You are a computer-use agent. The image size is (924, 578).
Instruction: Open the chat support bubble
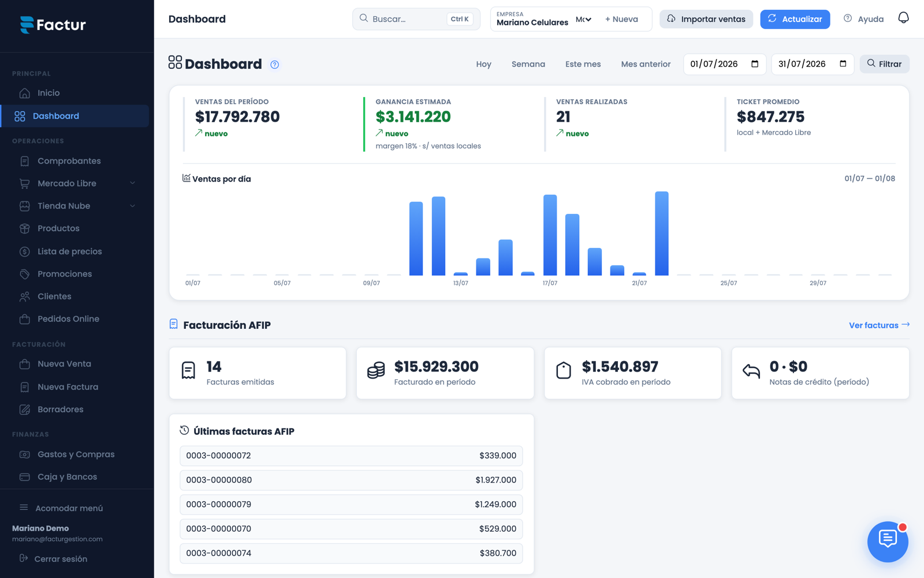[x=888, y=542]
